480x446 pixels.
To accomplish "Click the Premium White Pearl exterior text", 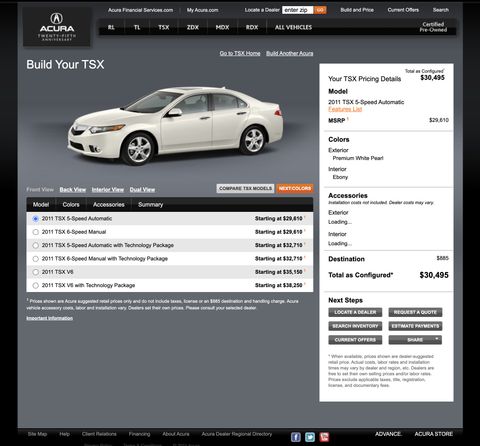I will tap(358, 158).
